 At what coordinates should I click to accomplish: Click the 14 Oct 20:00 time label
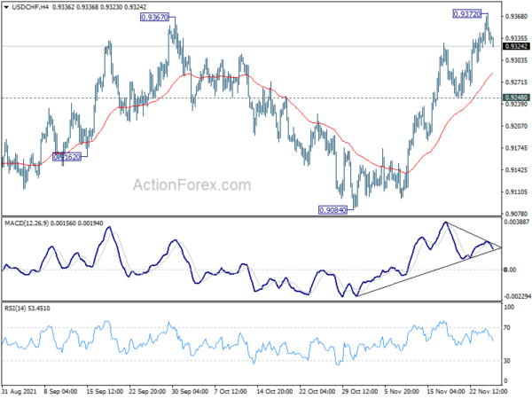click(x=275, y=391)
